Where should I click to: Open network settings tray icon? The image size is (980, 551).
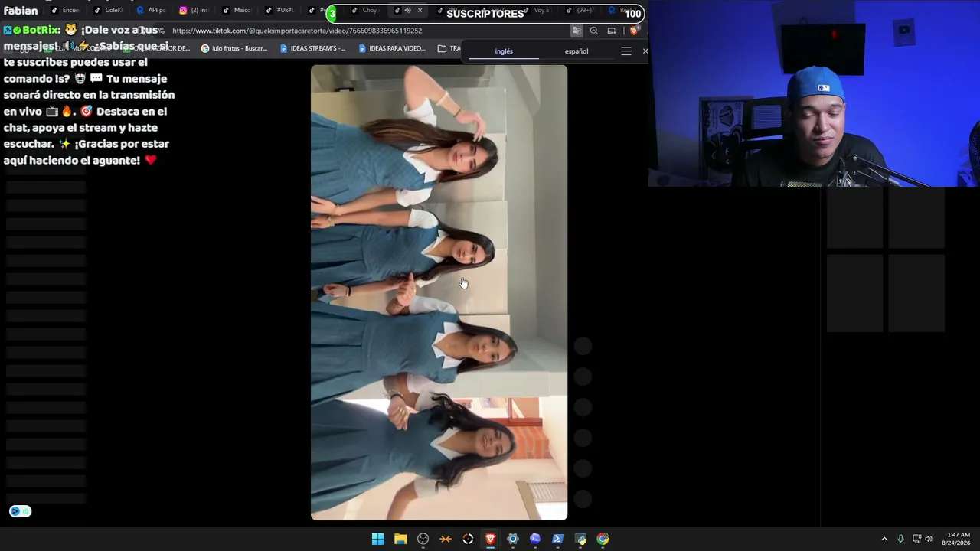pos(916,539)
